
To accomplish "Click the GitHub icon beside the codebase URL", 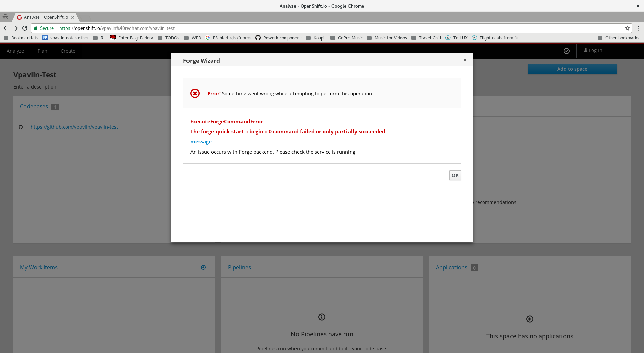I will tap(21, 127).
